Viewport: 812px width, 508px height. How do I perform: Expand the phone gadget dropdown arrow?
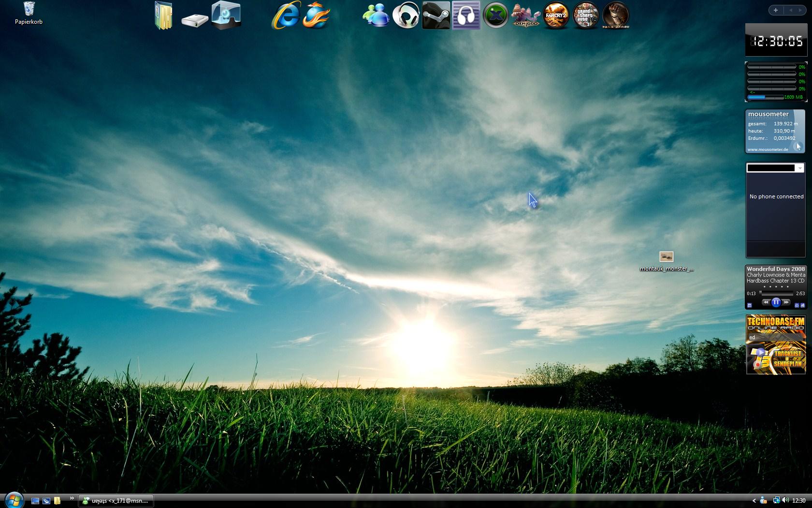click(800, 168)
